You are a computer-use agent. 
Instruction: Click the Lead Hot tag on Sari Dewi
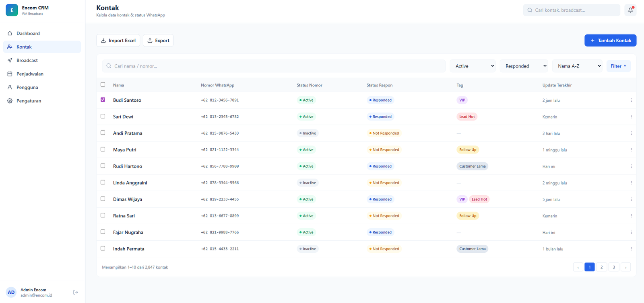tap(467, 117)
